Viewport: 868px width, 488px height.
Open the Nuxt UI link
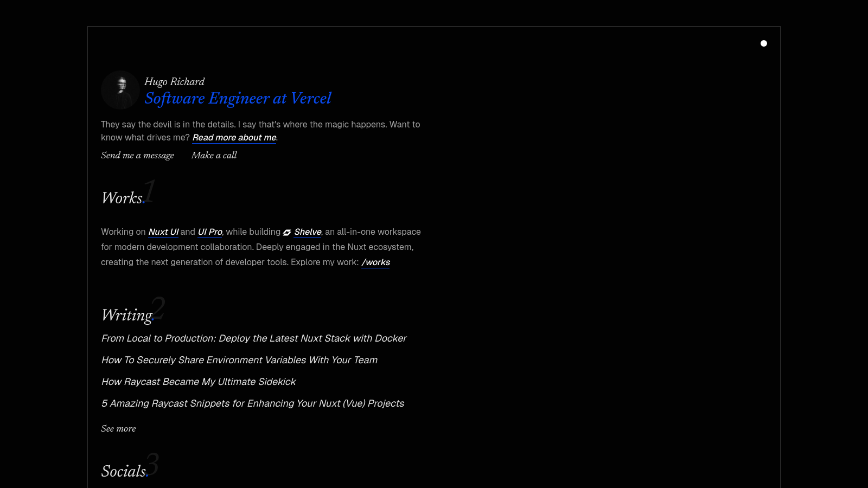click(x=163, y=232)
